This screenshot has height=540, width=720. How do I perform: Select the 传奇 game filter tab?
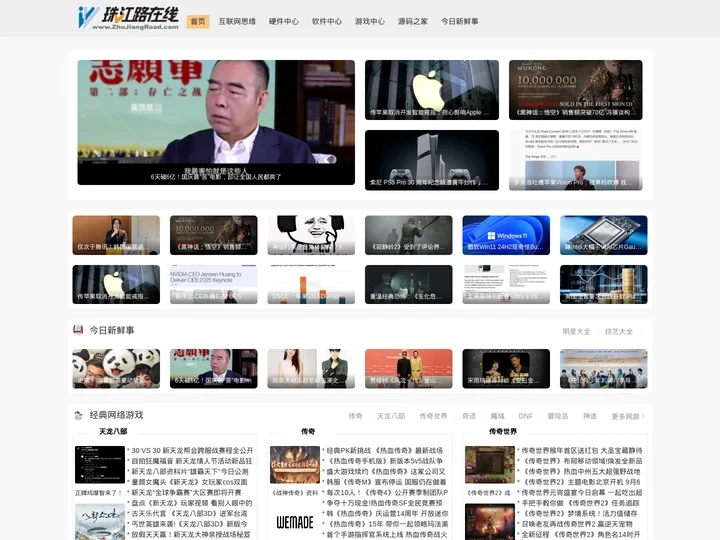(355, 416)
